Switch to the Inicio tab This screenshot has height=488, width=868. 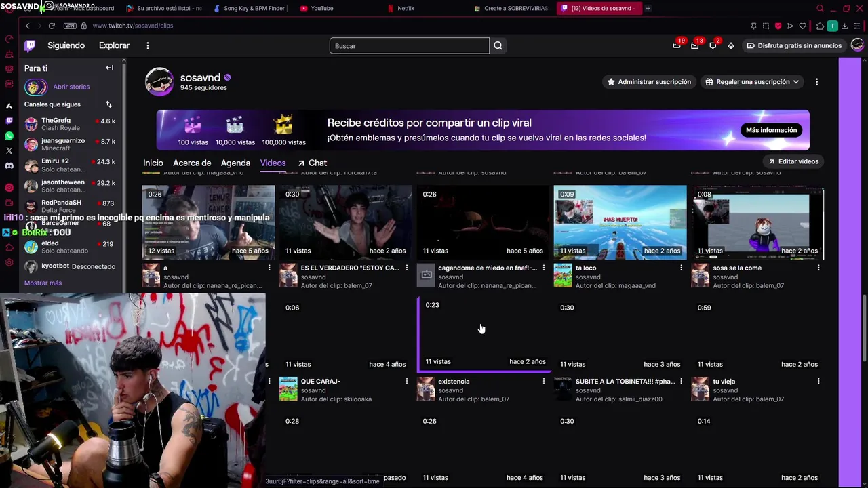[x=153, y=163]
